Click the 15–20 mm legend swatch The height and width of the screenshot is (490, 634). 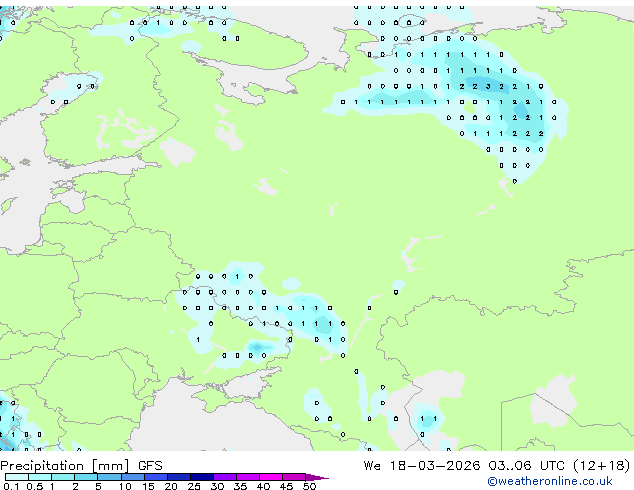156,477
